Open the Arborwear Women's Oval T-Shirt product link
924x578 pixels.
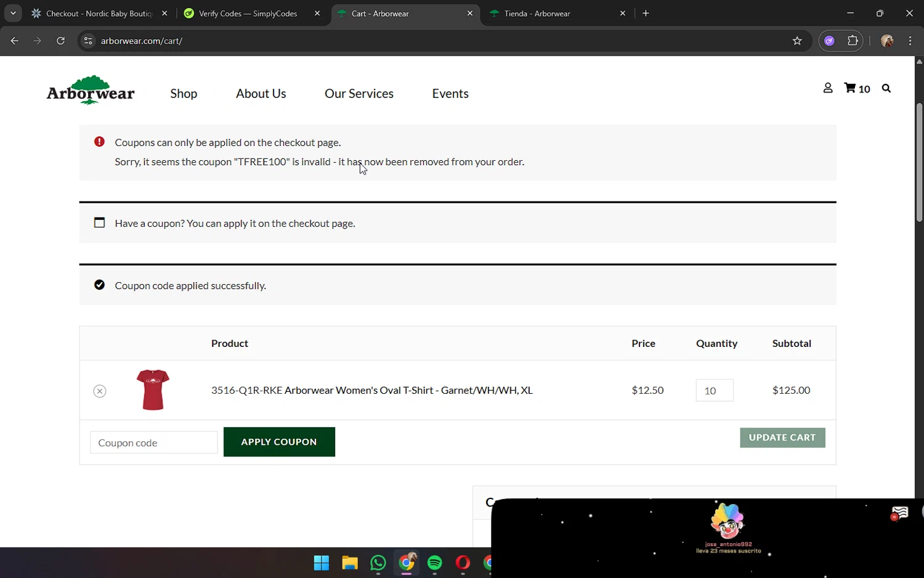coord(408,390)
